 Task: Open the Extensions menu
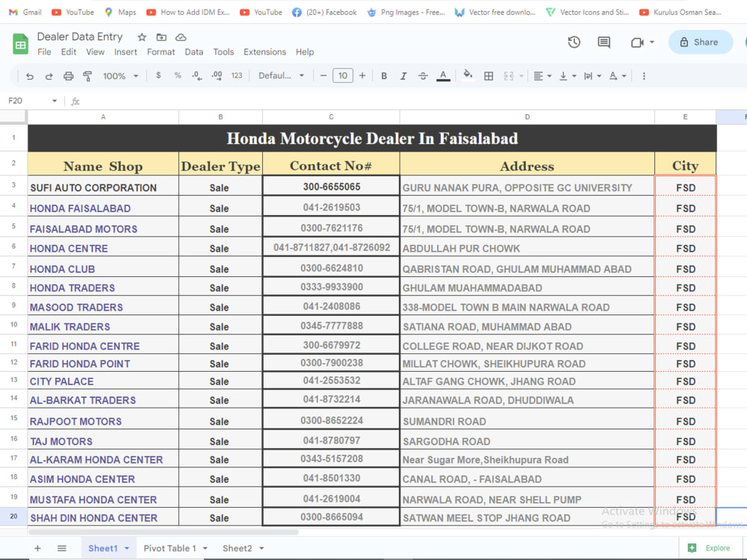[265, 52]
